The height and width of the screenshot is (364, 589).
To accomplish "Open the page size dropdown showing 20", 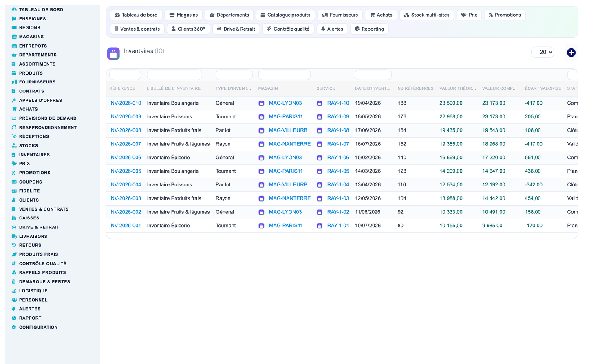I will pyautogui.click(x=543, y=52).
